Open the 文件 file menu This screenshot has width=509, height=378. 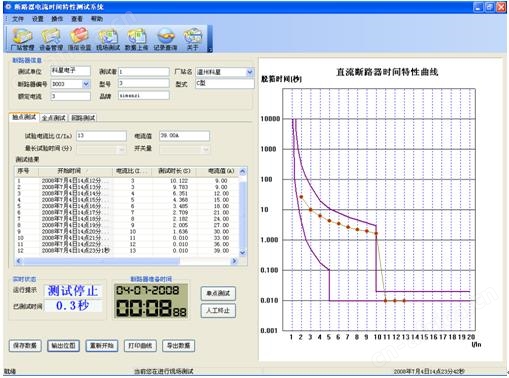(18, 19)
